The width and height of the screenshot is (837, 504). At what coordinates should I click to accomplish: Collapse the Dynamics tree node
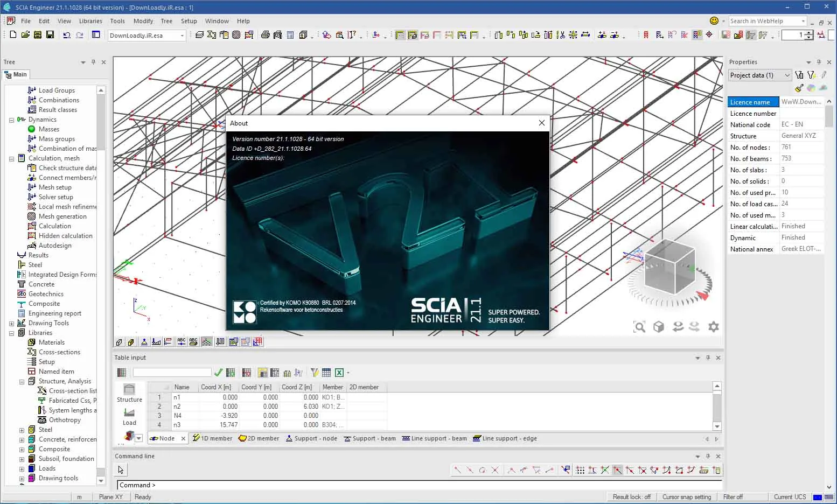(11, 120)
